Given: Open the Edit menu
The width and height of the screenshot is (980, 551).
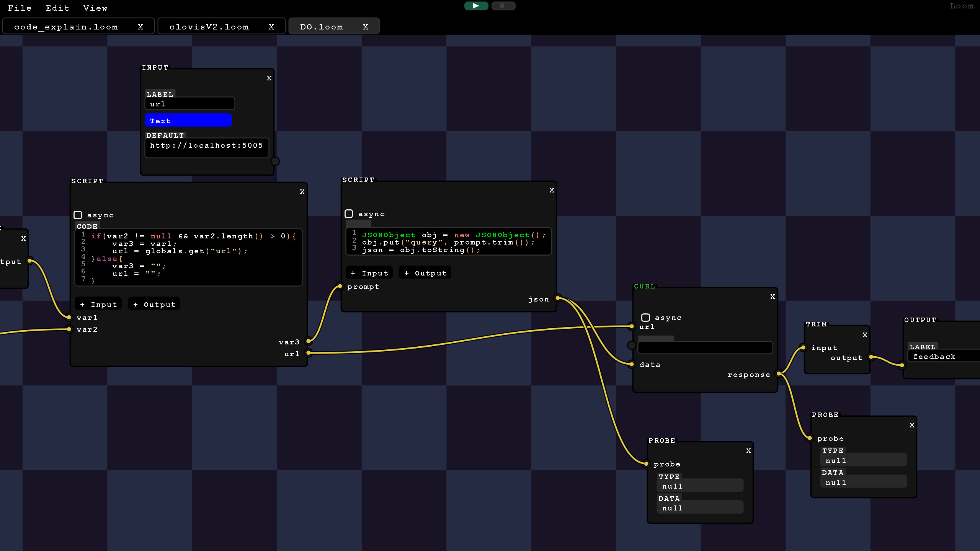Looking at the screenshot, I should (x=57, y=8).
